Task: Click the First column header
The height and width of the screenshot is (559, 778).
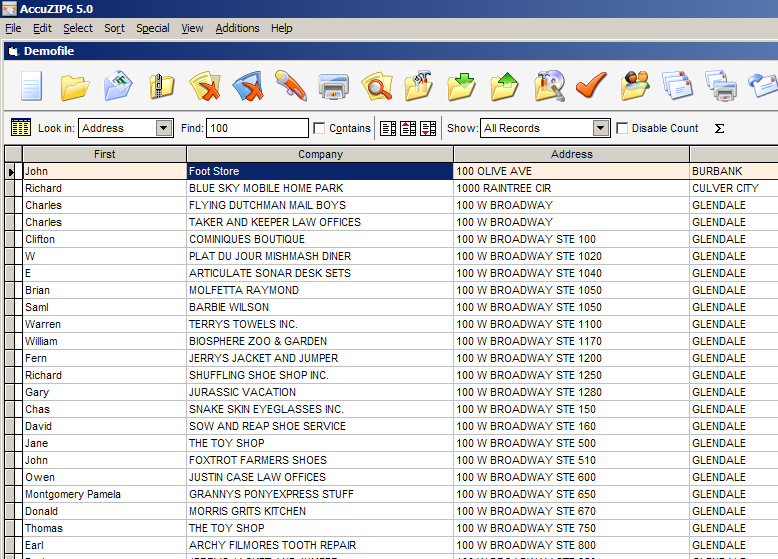Action: pos(105,154)
